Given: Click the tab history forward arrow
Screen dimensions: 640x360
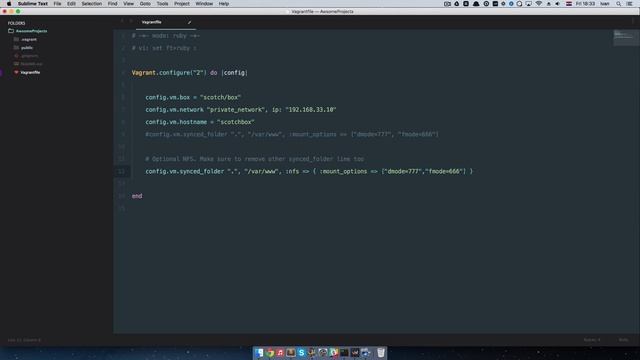Looking at the screenshot, I should coord(131,21).
